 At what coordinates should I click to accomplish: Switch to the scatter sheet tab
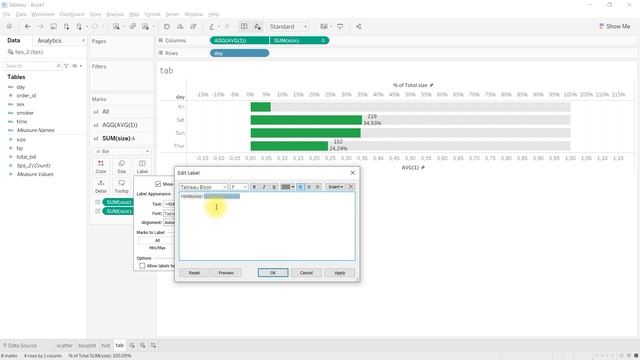64,345
